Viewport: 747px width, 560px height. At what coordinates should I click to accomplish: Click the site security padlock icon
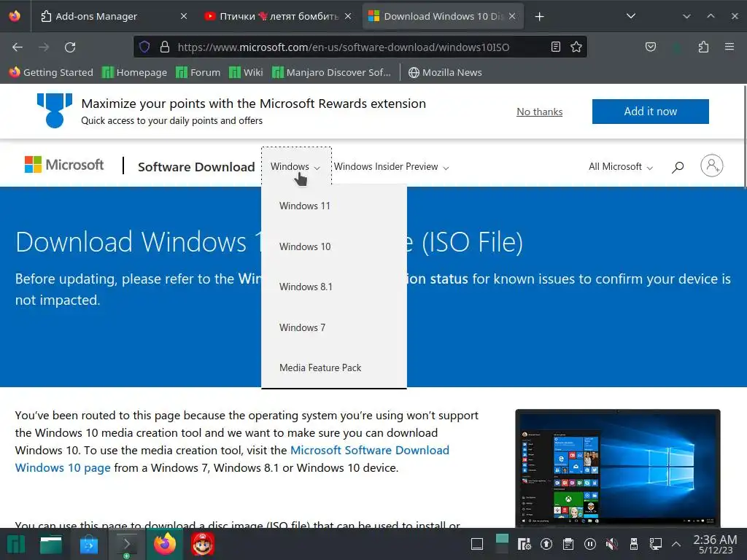(x=165, y=47)
